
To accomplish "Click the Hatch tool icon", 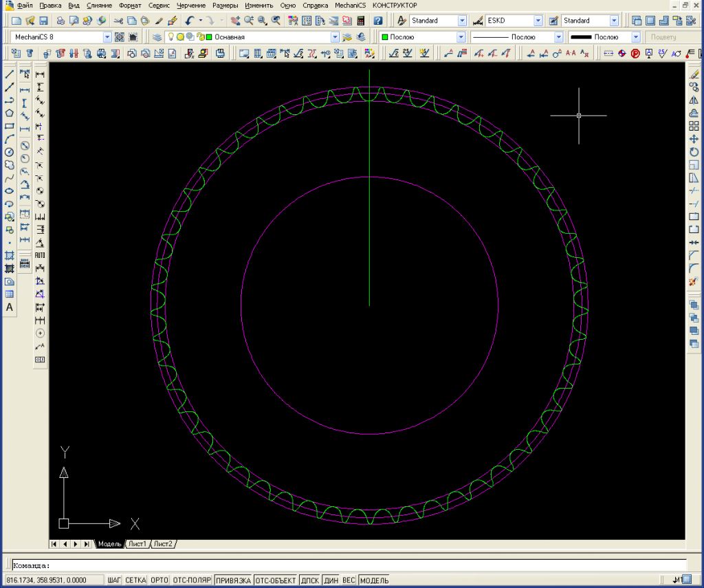I will coord(10,255).
